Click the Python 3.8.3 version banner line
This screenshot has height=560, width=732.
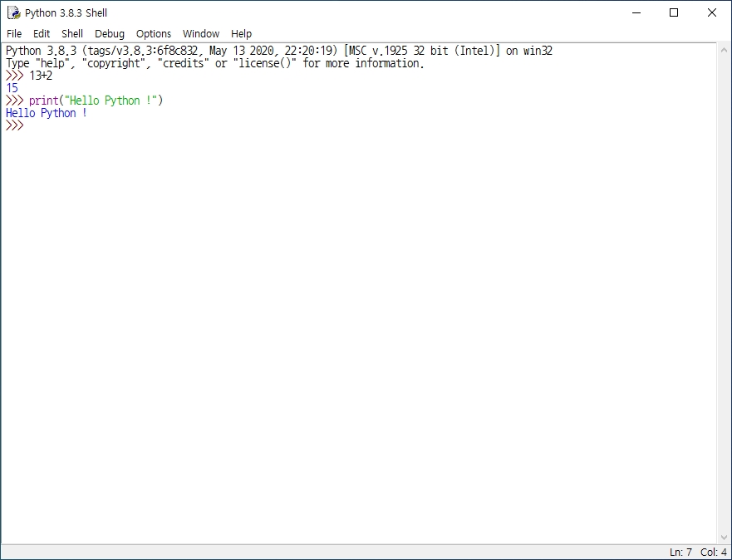(278, 51)
